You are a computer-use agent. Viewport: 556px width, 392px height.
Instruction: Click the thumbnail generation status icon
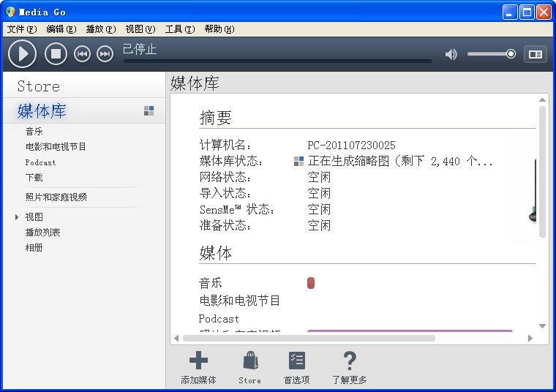[299, 162]
